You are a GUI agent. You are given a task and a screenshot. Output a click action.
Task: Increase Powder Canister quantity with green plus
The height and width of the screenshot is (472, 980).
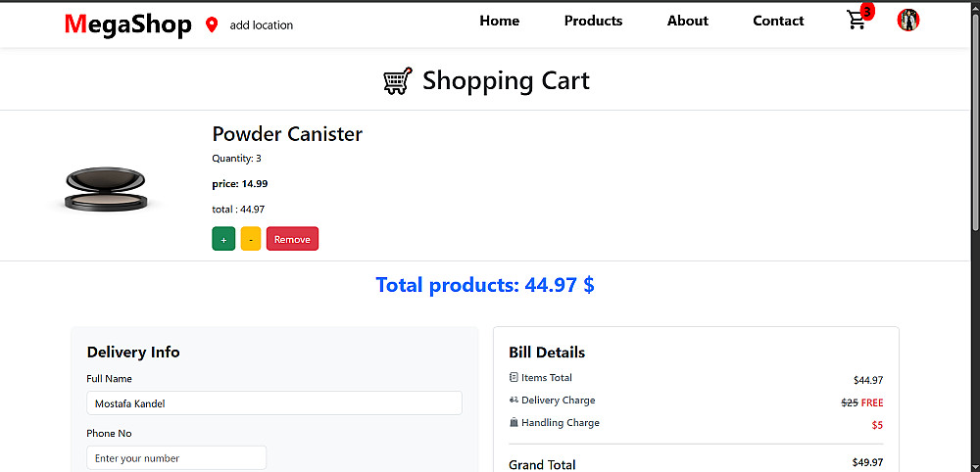(223, 239)
